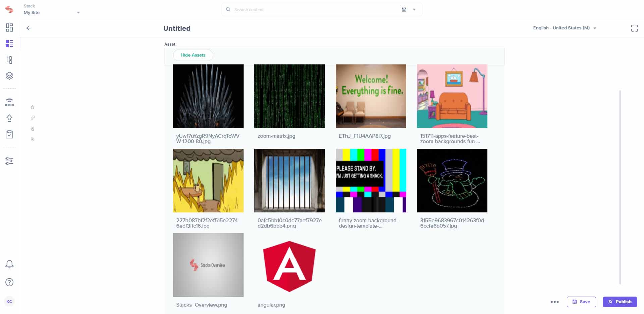Click the Stacks_Overview.png filename
644x314 pixels.
coord(201,305)
